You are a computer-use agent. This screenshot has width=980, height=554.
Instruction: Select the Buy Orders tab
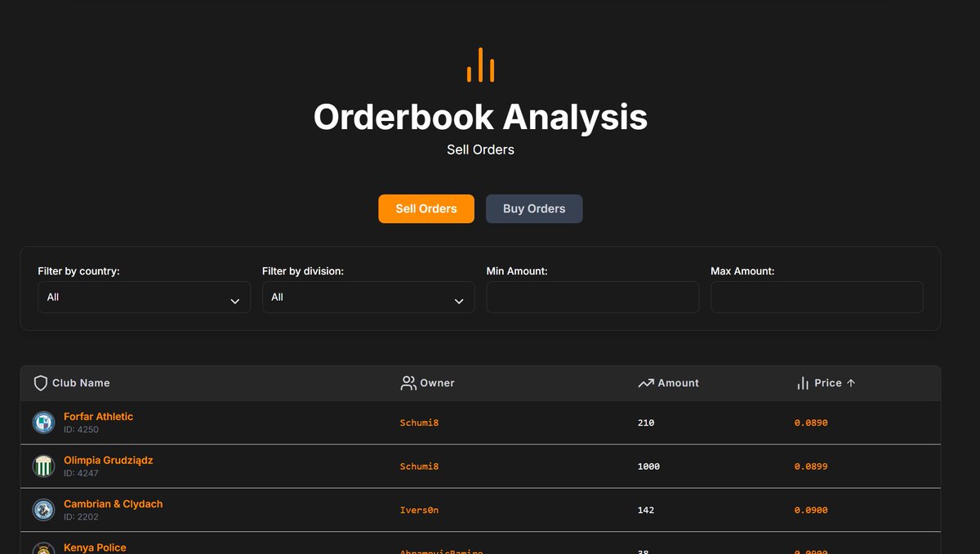[534, 208]
